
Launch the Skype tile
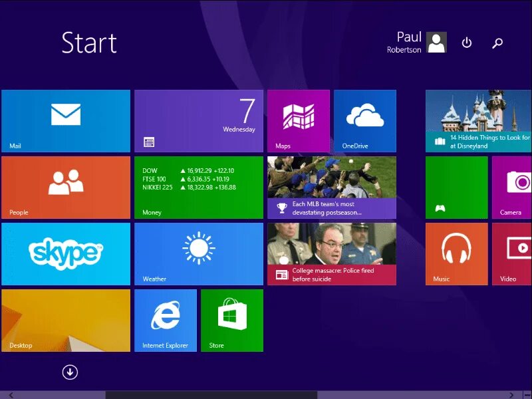(x=66, y=254)
